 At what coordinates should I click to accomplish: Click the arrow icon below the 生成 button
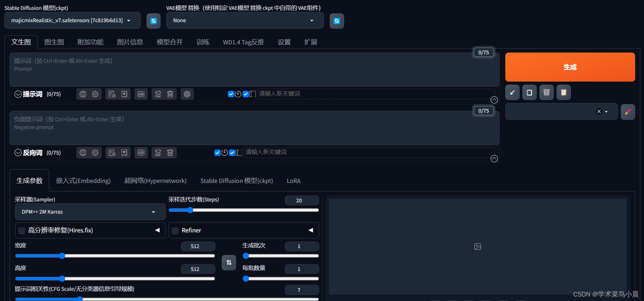512,92
